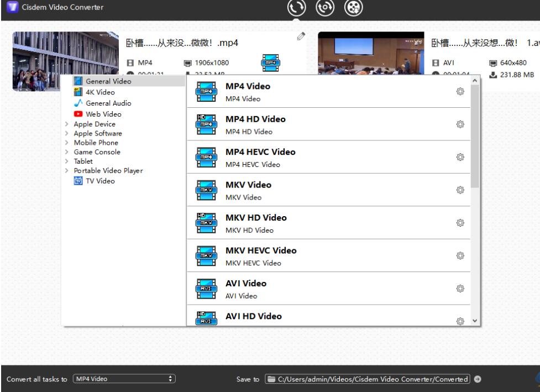Image resolution: width=540 pixels, height=392 pixels.
Task: Open the Rip DVD tab icon
Action: (325, 7)
